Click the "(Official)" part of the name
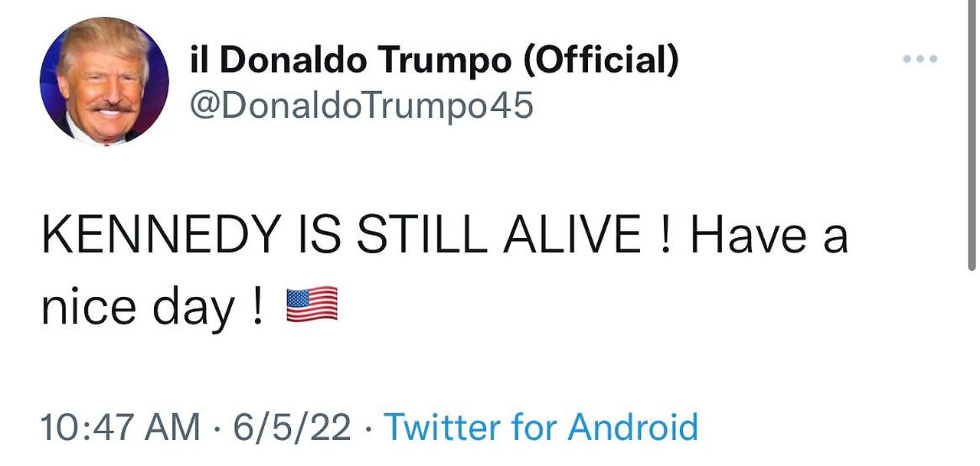The image size is (980, 466). 601,61
